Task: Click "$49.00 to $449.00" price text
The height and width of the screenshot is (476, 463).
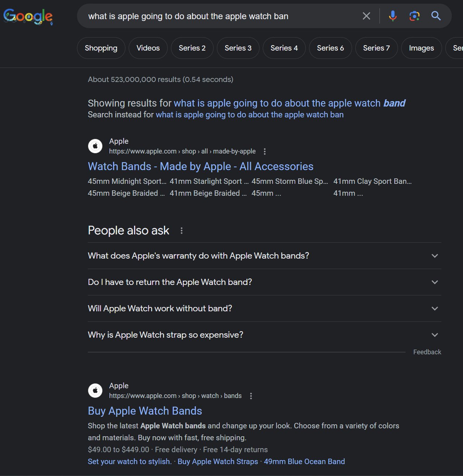Action: [119, 450]
